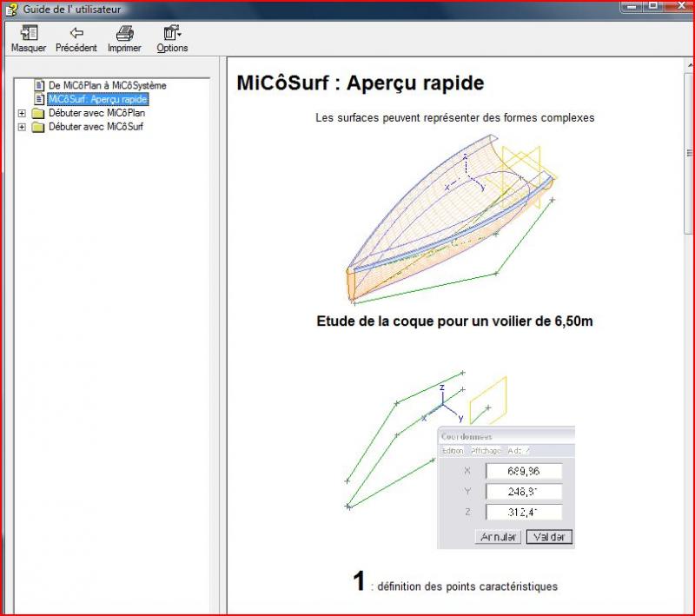
Task: Click the help icon in the title bar
Action: 11,10
